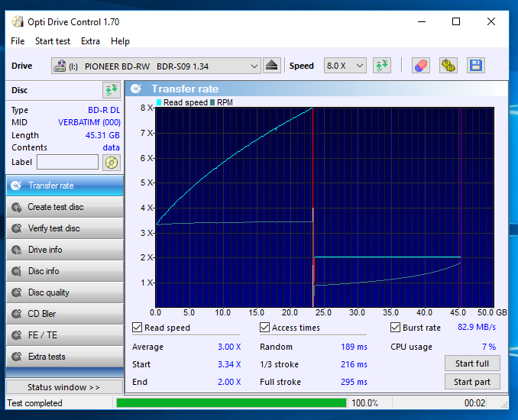Viewport: 518px width, 420px height.
Task: Open the Help menu
Action: pos(120,41)
